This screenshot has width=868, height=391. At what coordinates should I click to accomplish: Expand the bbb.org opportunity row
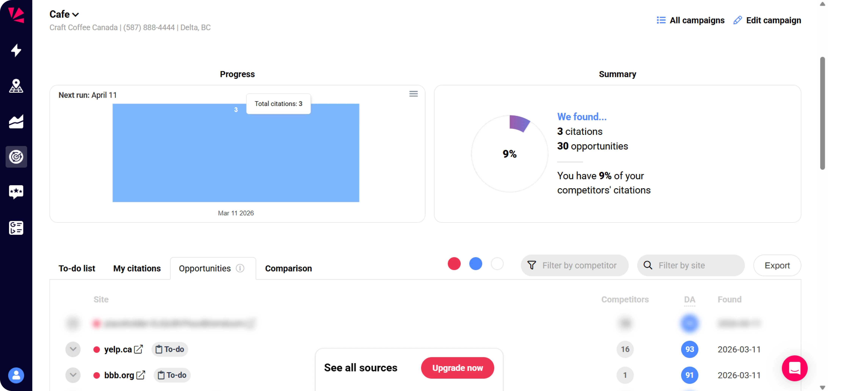click(73, 375)
